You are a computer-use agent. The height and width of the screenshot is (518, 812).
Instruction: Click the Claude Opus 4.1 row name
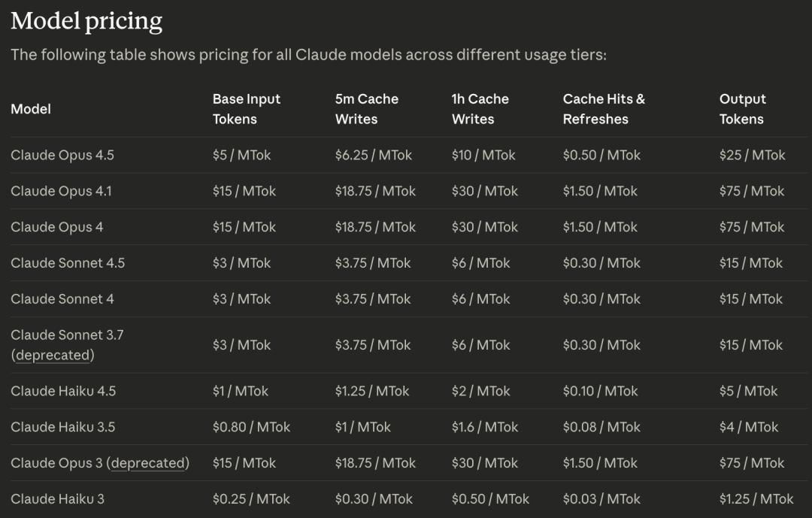click(x=61, y=191)
